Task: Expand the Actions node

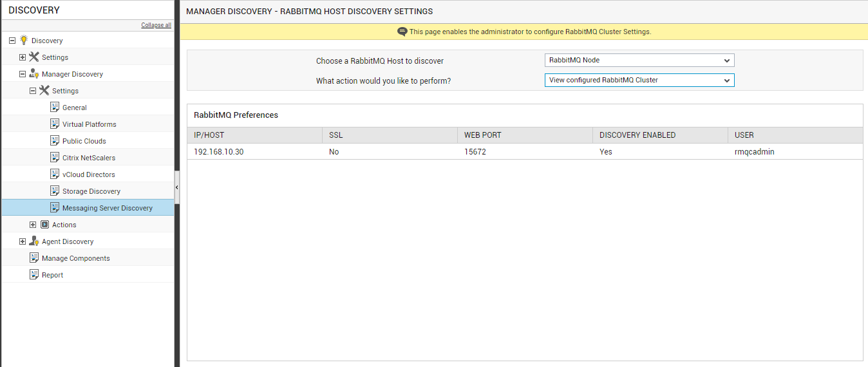Action: tap(33, 225)
